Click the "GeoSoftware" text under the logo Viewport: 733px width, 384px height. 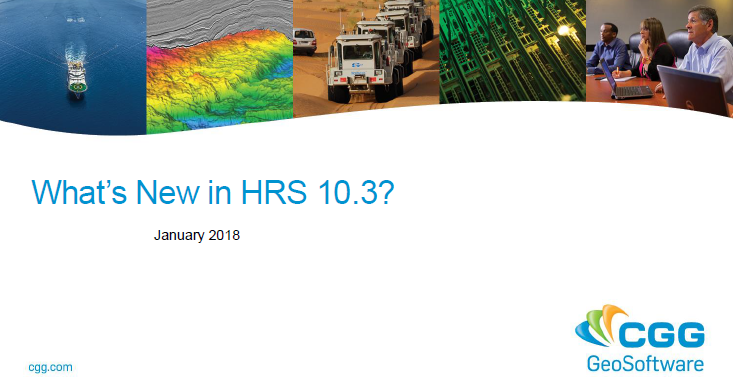pos(645,363)
